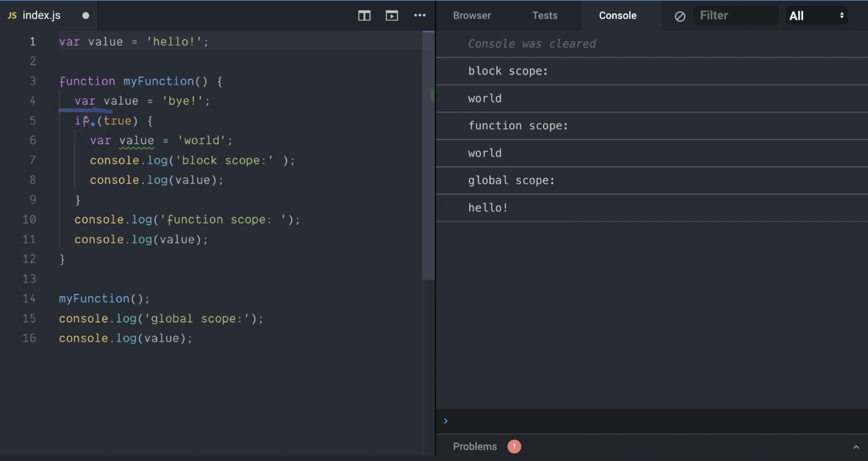Screen dimensions: 868x461
Task: Expand the Problems panel chevron
Action: (x=856, y=447)
